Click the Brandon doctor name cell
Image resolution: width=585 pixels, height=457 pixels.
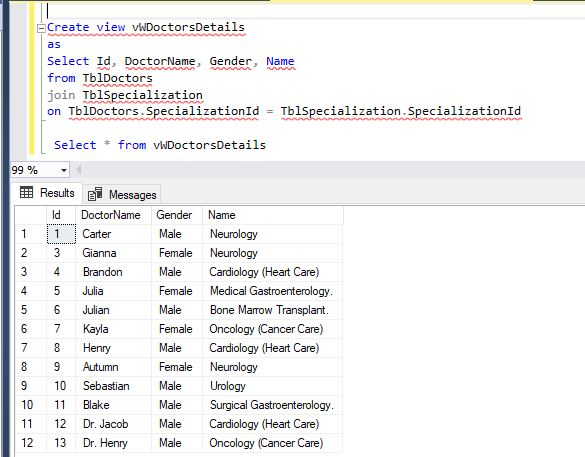pyautogui.click(x=113, y=272)
